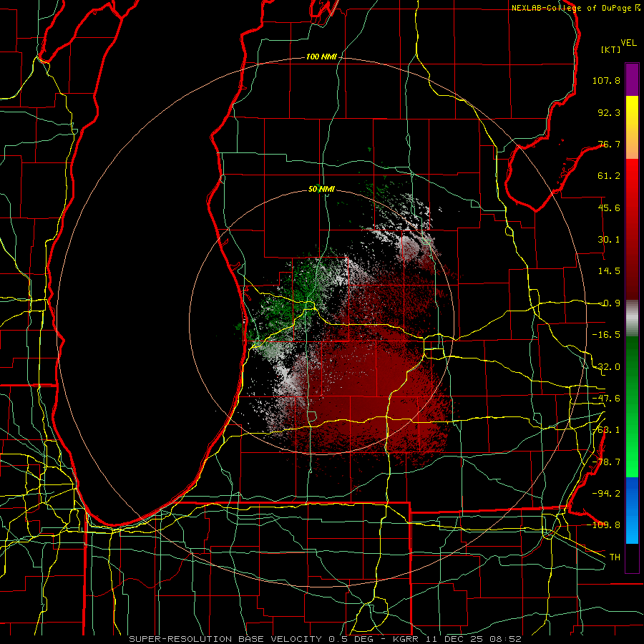The image size is (644, 644).
Task: Select the 61.2 legend value
Action: point(609,176)
